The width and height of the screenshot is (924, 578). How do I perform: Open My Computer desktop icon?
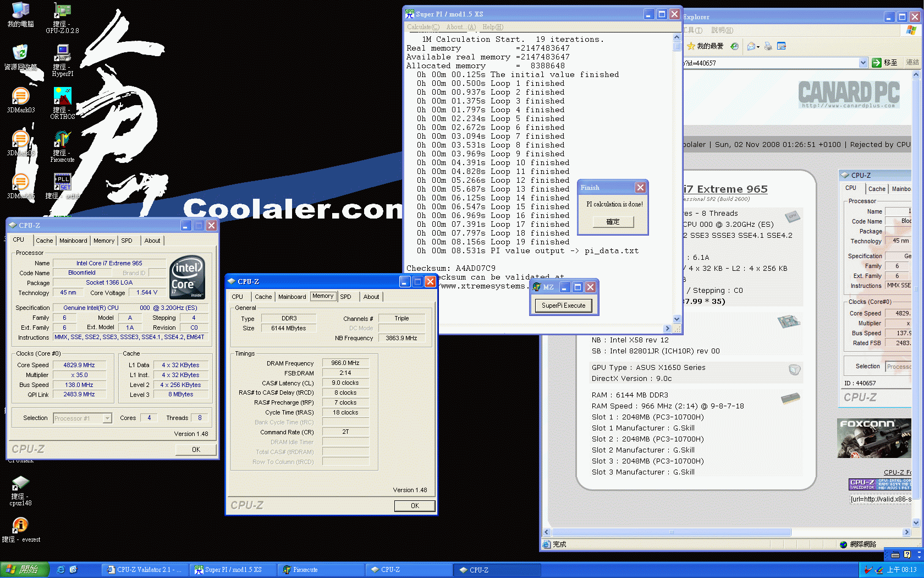[x=20, y=14]
